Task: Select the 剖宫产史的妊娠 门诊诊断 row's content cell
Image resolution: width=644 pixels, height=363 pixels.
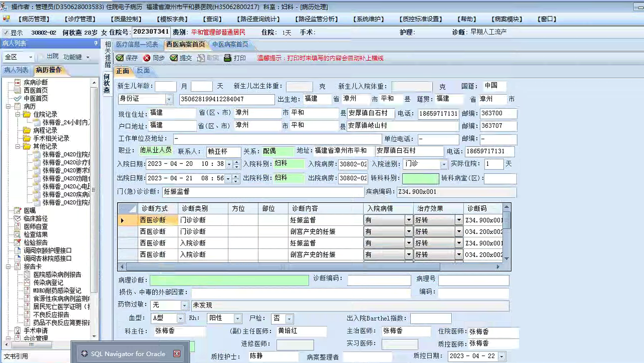Action: click(x=326, y=232)
